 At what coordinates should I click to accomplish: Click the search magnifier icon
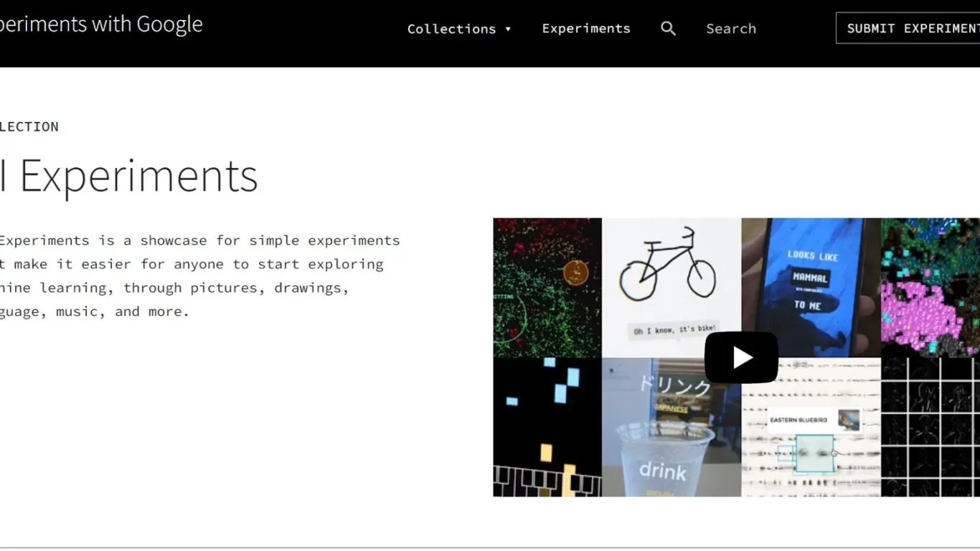point(668,29)
